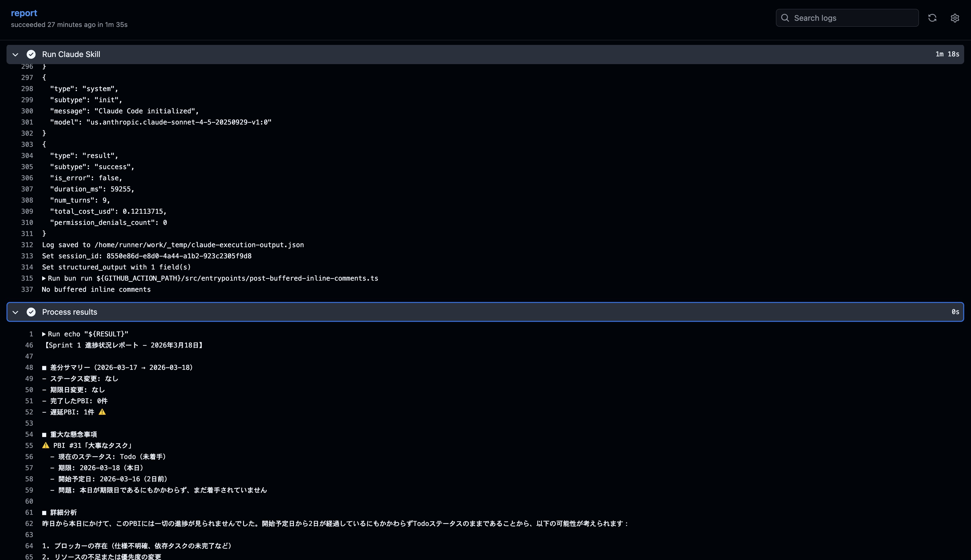Collapse the Process results step
971x560 pixels.
click(16, 312)
